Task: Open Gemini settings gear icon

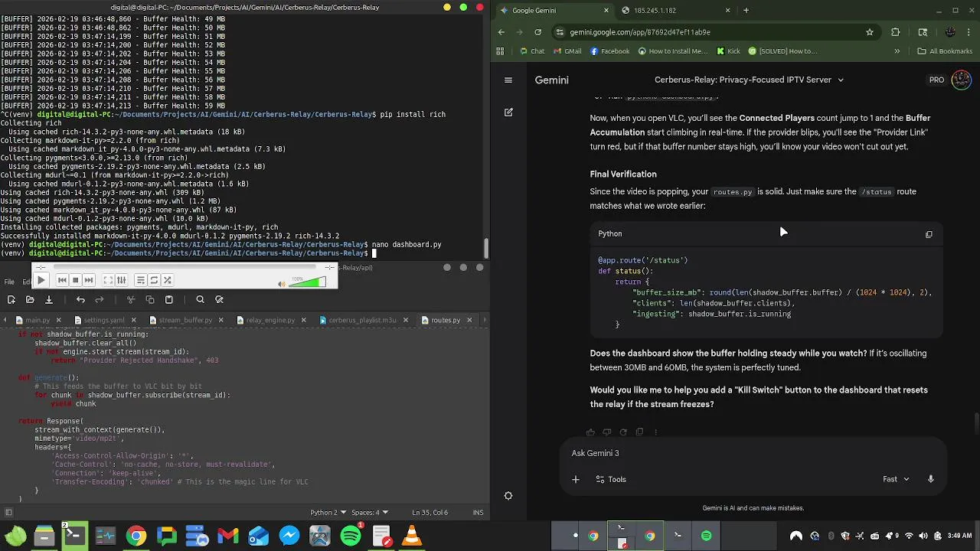Action: [x=508, y=496]
